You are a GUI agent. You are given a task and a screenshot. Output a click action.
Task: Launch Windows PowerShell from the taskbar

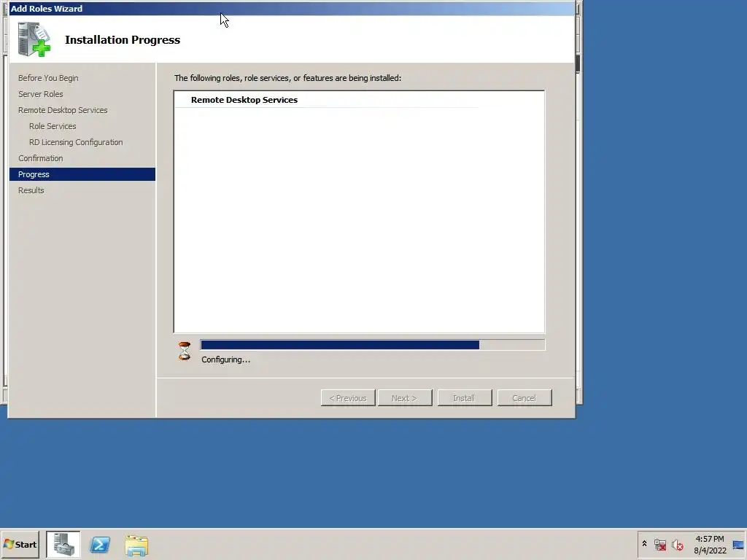100,544
